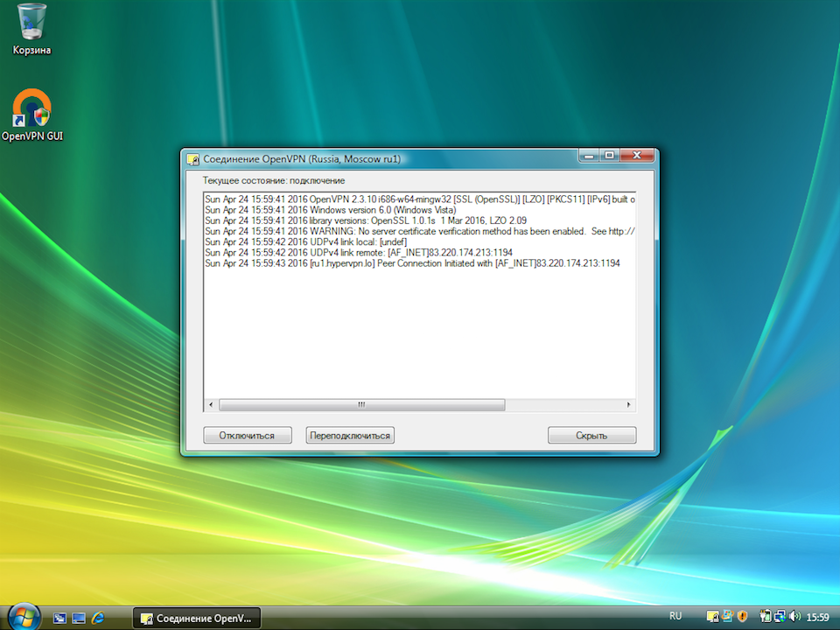Launch Internet Explorer from Quick Launch

(98, 619)
